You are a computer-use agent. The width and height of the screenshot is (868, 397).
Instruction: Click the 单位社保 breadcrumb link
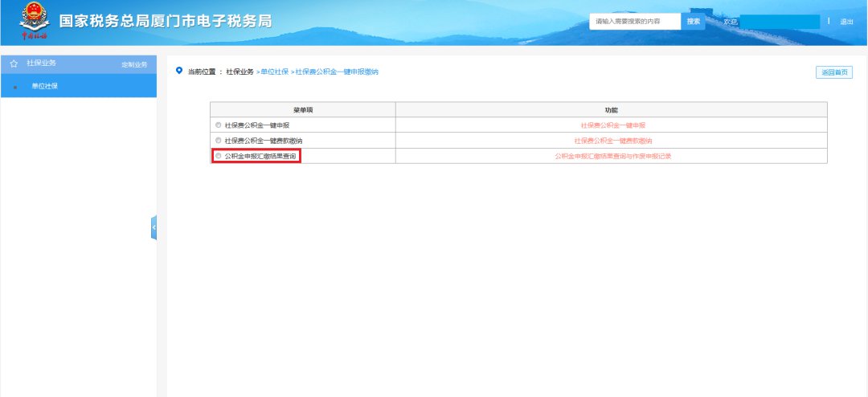coord(274,72)
